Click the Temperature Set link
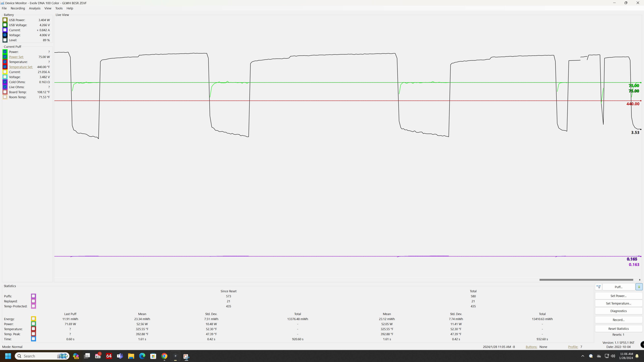Screen dimensions: 644x362 pos(21,67)
